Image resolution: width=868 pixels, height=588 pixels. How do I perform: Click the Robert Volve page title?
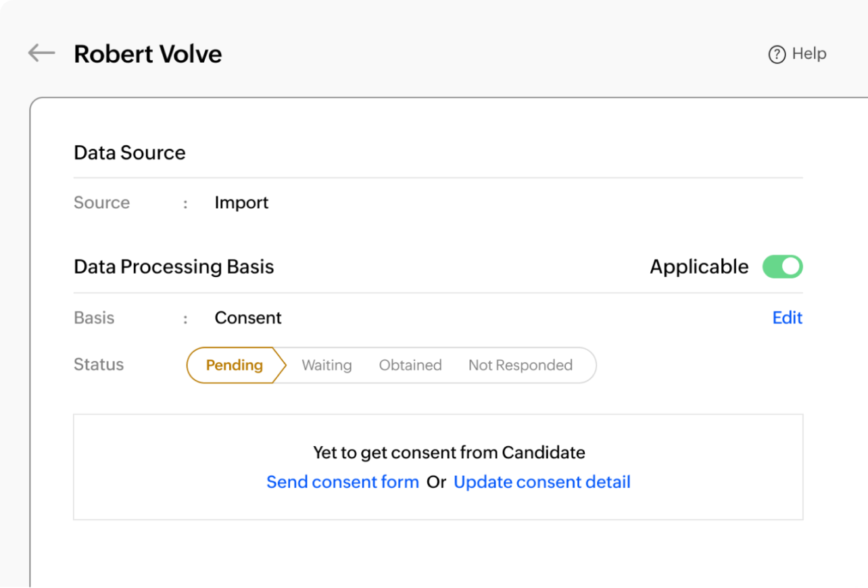(147, 54)
